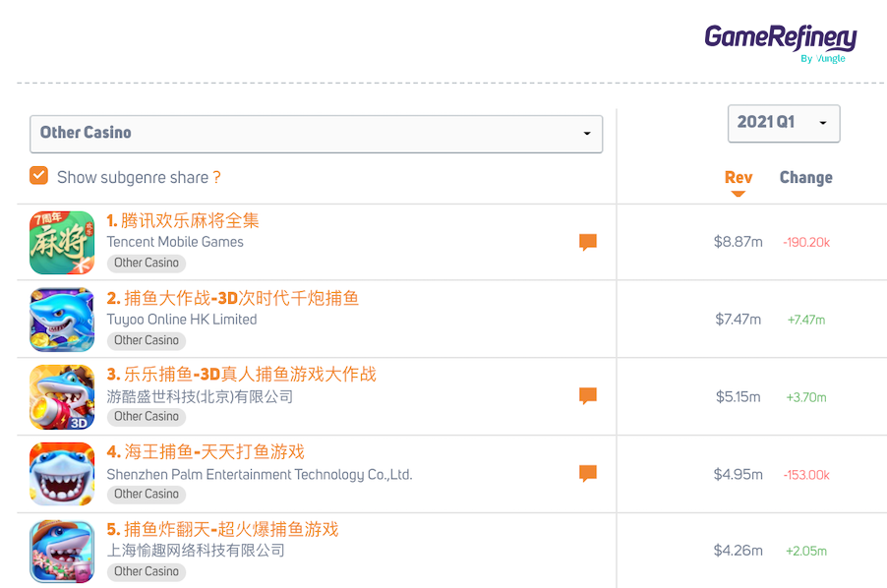Image resolution: width=887 pixels, height=588 pixels.
Task: Sort by Rev column header
Action: point(738,178)
